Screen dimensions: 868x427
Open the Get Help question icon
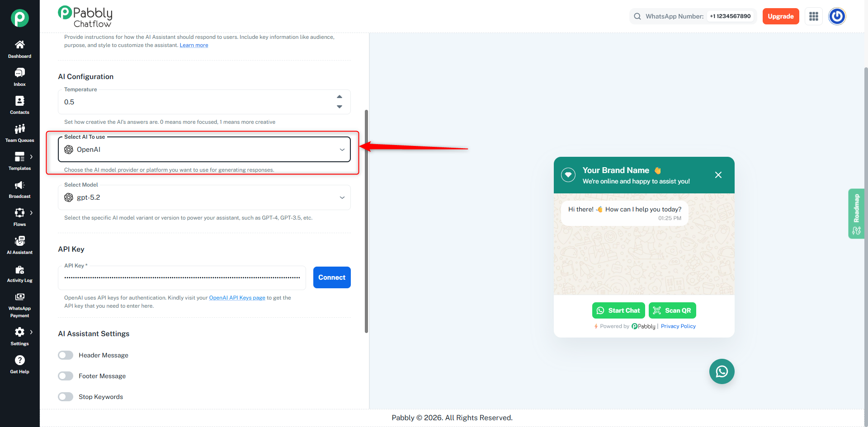[19, 360]
